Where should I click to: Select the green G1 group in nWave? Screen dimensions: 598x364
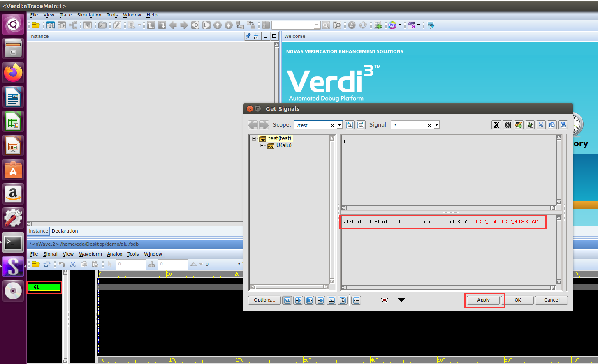coord(44,287)
